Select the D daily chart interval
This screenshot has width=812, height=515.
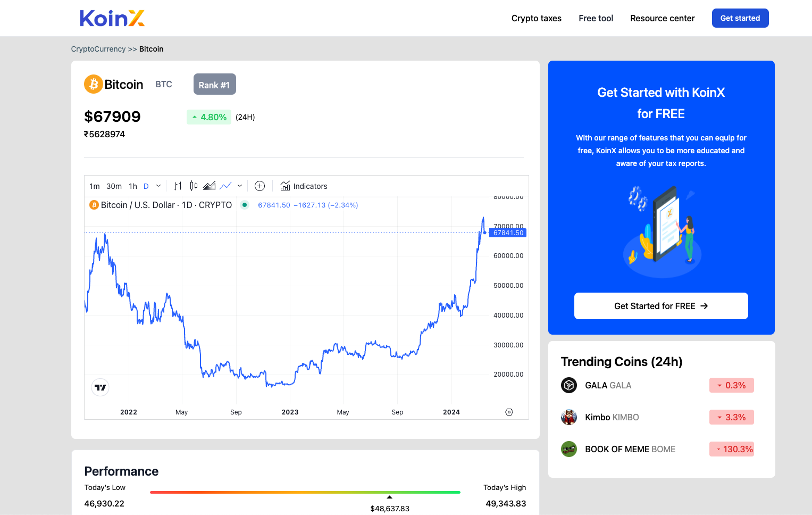[x=146, y=186]
